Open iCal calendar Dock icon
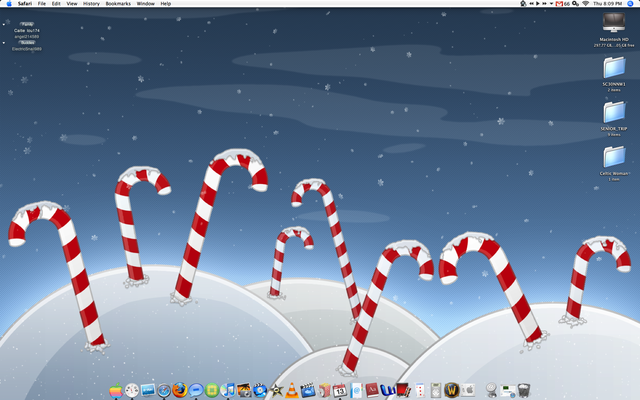This screenshot has width=640, height=400. click(x=340, y=391)
